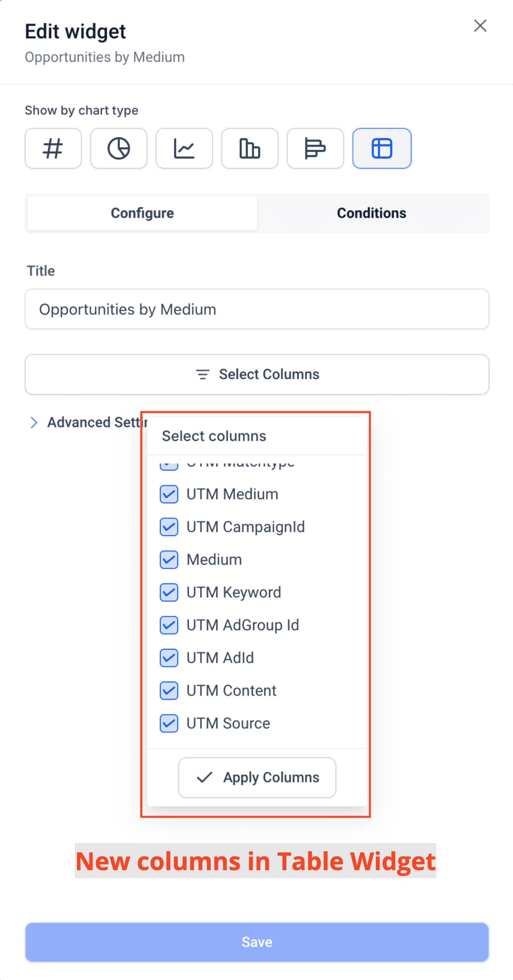Switch to the Configure tab

point(142,213)
